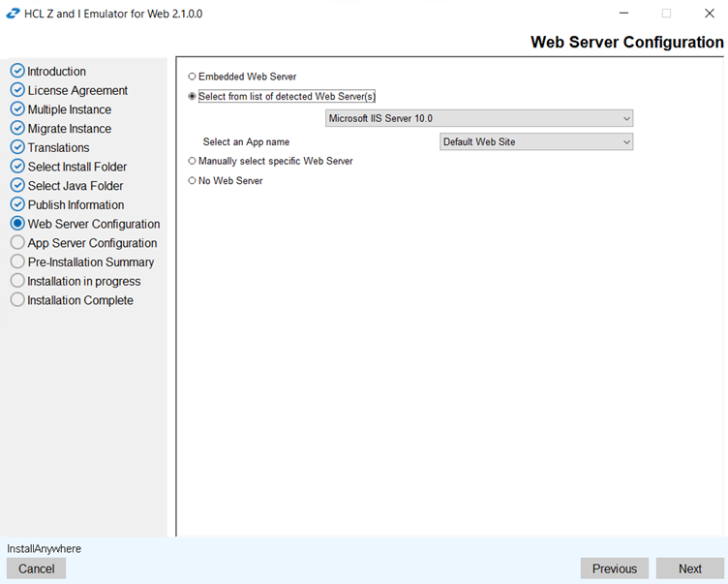Close the installer window
This screenshot has height=584, width=728.
(709, 14)
